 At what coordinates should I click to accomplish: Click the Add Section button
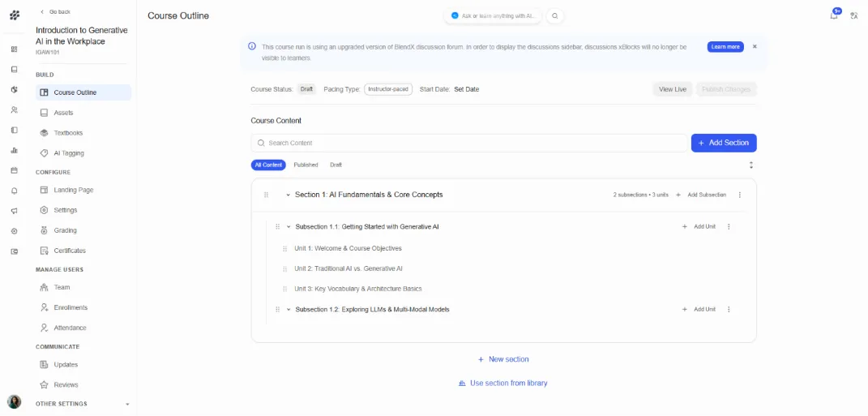[x=724, y=143]
